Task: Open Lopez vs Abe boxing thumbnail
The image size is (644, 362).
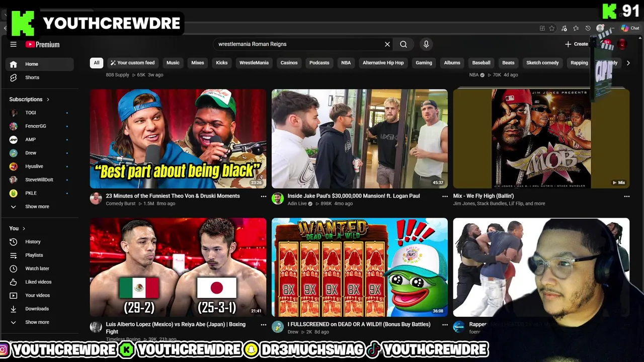Action: tap(178, 267)
